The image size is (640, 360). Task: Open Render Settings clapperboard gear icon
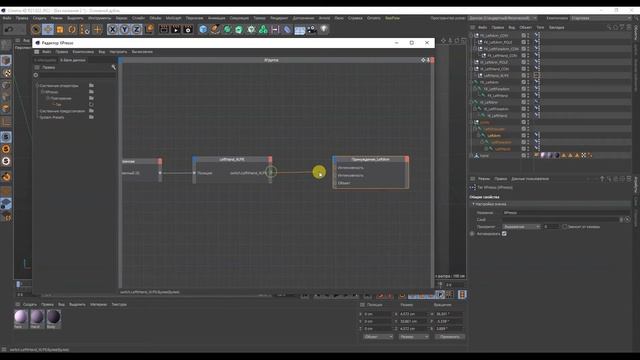(x=188, y=29)
